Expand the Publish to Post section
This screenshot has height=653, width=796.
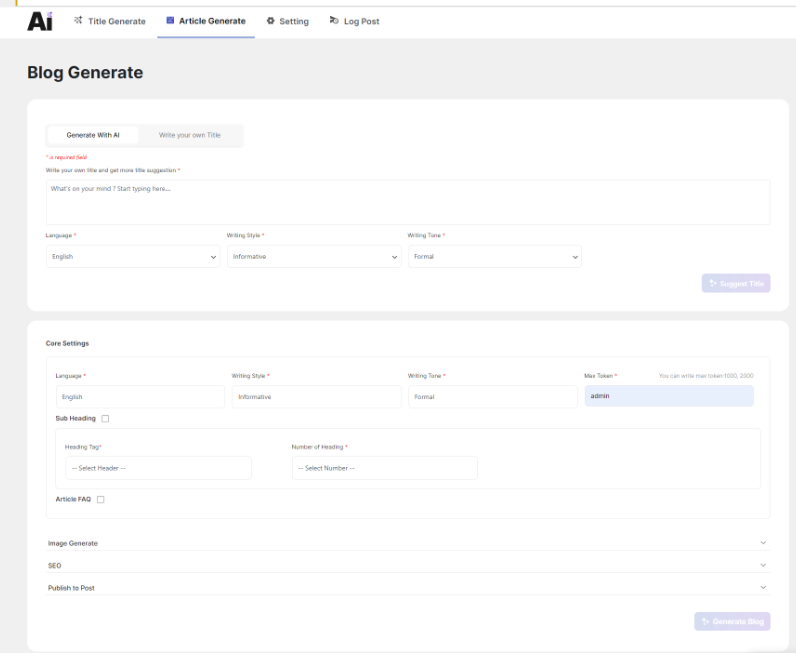[408, 587]
